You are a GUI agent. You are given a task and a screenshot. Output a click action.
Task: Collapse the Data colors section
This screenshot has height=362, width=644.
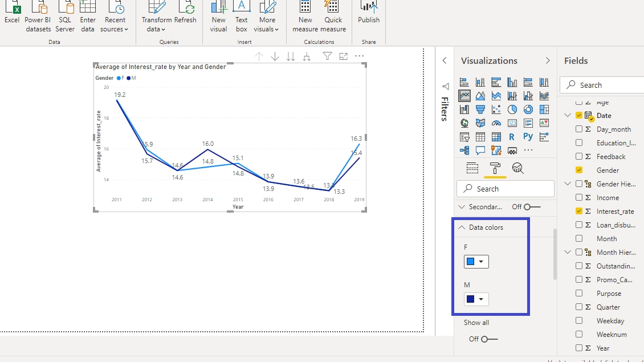[462, 227]
